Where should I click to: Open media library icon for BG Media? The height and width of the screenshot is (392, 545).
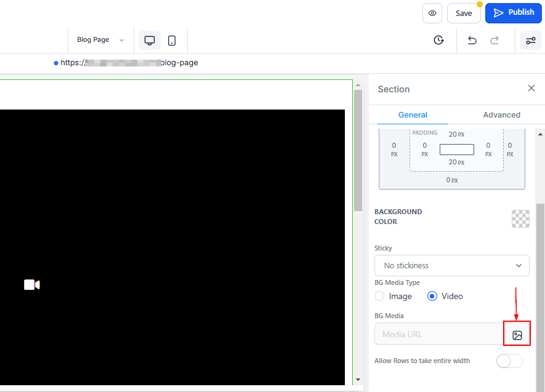pyautogui.click(x=517, y=335)
